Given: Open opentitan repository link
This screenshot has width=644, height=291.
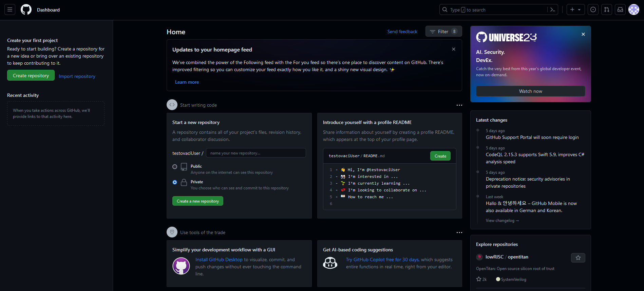Looking at the screenshot, I should coord(518,257).
